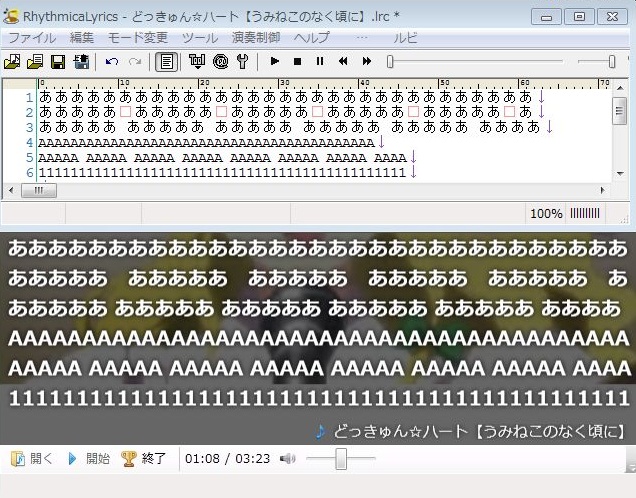Pause playback with toolbar pause button
636x498 pixels.
point(320,61)
